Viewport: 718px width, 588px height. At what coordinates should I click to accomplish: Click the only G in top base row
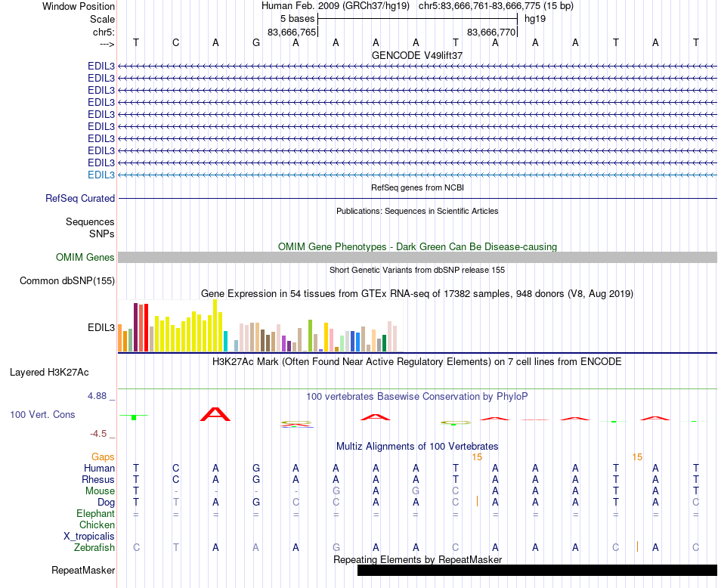pyautogui.click(x=256, y=42)
